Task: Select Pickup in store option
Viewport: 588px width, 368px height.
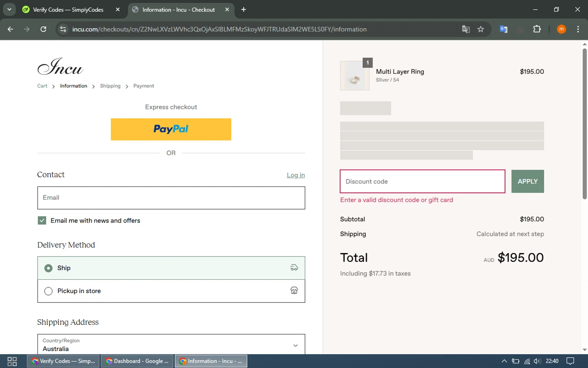Action: tap(171, 291)
